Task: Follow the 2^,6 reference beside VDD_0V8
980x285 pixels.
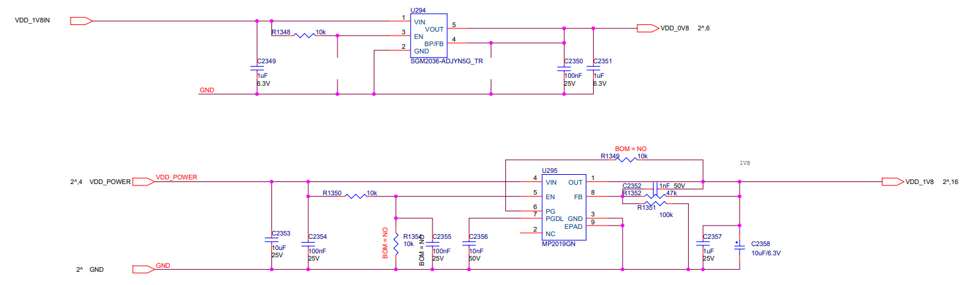Action: [703, 28]
